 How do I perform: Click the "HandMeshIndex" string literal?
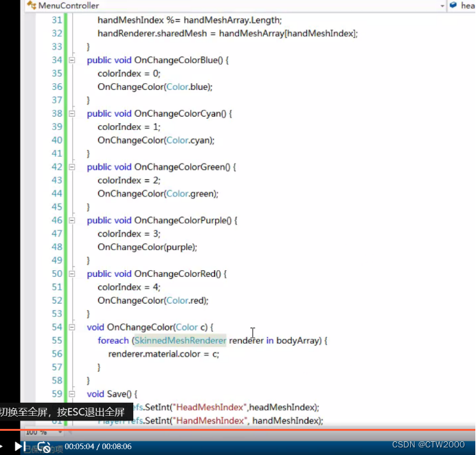coord(209,421)
